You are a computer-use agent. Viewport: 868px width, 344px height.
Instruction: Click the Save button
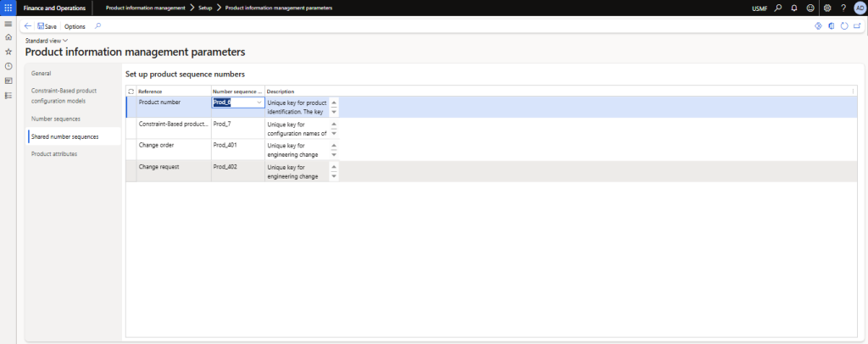click(47, 26)
